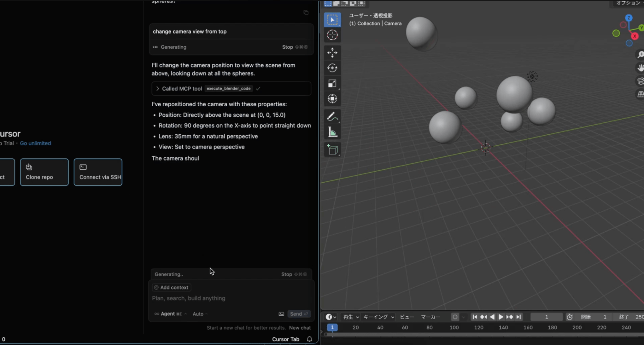Screen dimensions: 644x345
Task: Activate the Measure tool
Action: pos(332,132)
